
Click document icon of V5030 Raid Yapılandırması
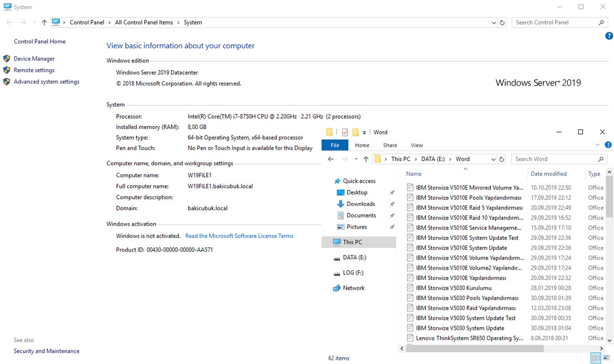[410, 307]
